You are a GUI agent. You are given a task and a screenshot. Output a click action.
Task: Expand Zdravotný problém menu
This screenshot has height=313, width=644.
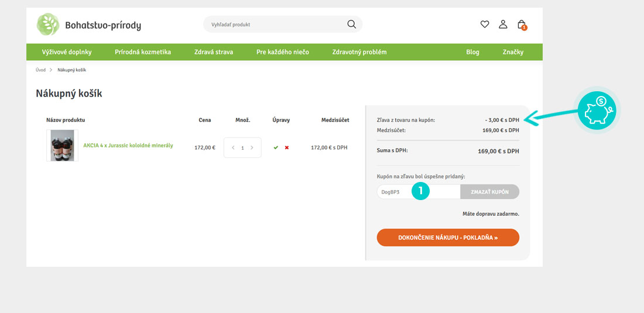[359, 52]
